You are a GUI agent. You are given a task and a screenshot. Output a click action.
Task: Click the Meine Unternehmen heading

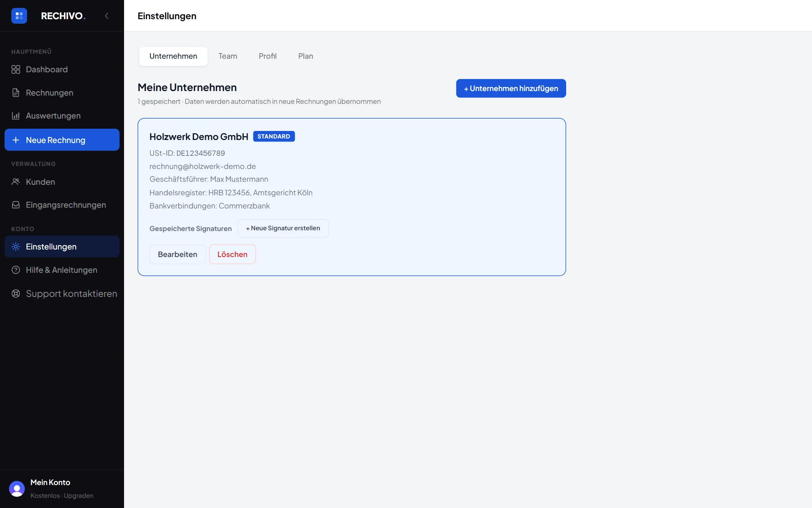tap(187, 87)
